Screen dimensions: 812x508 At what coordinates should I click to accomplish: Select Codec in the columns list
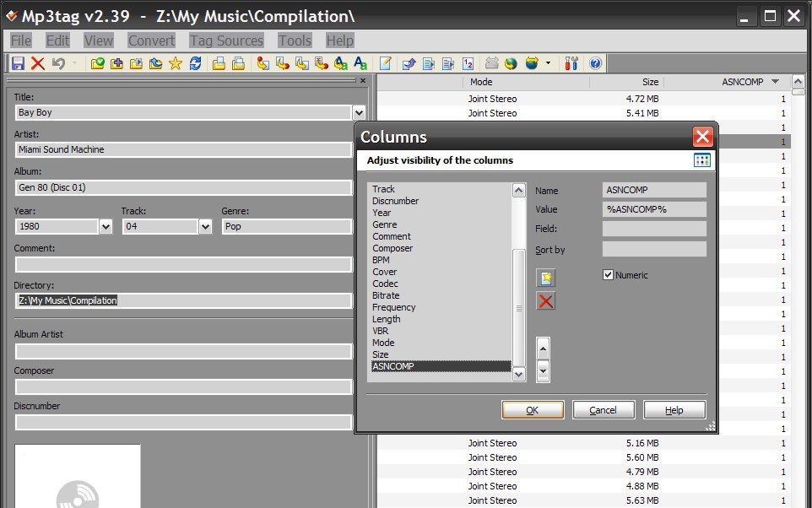[385, 284]
